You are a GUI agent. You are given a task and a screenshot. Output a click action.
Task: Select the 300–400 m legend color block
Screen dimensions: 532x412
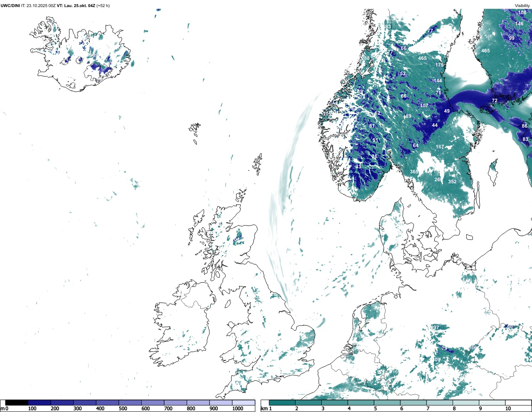[x=85, y=402]
